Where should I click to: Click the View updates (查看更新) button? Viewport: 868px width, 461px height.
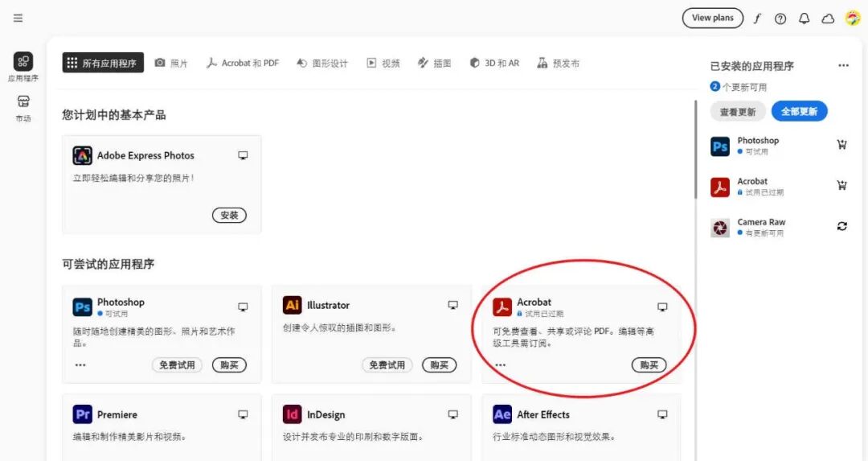pos(738,111)
